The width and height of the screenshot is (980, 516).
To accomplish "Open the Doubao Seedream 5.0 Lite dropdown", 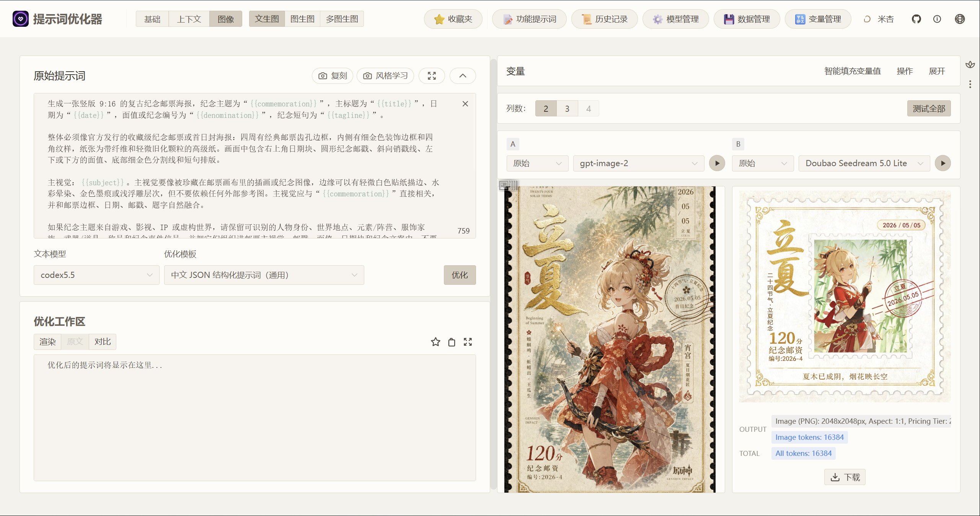I will pyautogui.click(x=864, y=163).
